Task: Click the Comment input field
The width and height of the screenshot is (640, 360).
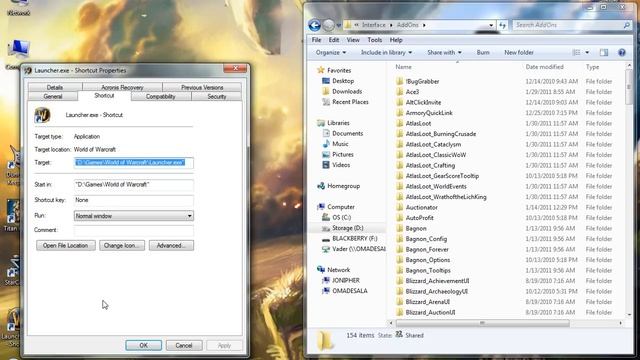Action: tap(134, 230)
